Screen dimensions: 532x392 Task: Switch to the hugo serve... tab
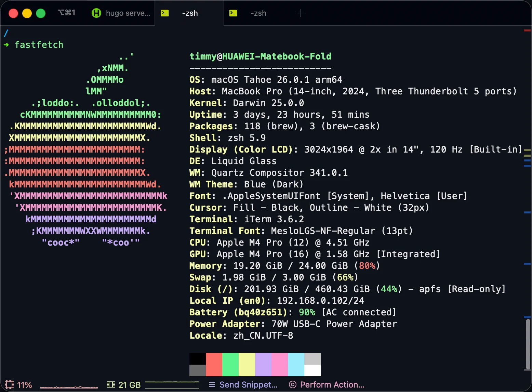pyautogui.click(x=128, y=13)
